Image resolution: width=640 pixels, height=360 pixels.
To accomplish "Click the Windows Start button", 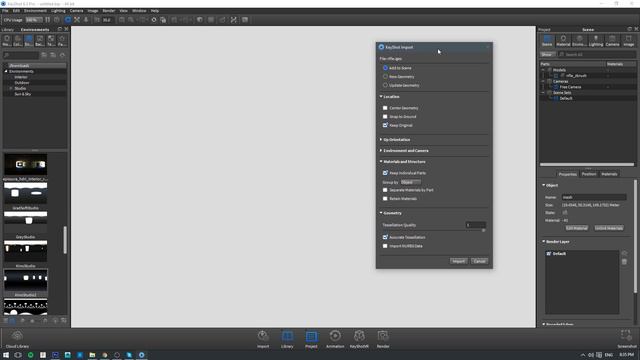I will tap(6, 355).
